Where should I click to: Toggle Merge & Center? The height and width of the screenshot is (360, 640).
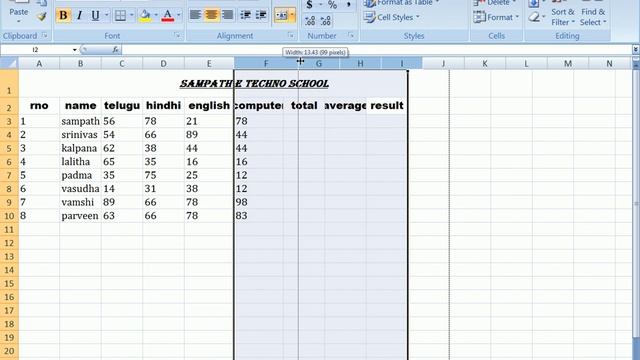pos(281,16)
